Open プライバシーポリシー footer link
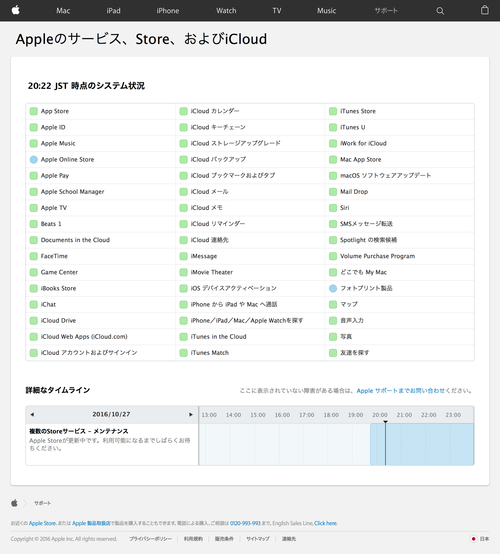Image resolution: width=500 pixels, height=554 pixels. coord(150,539)
